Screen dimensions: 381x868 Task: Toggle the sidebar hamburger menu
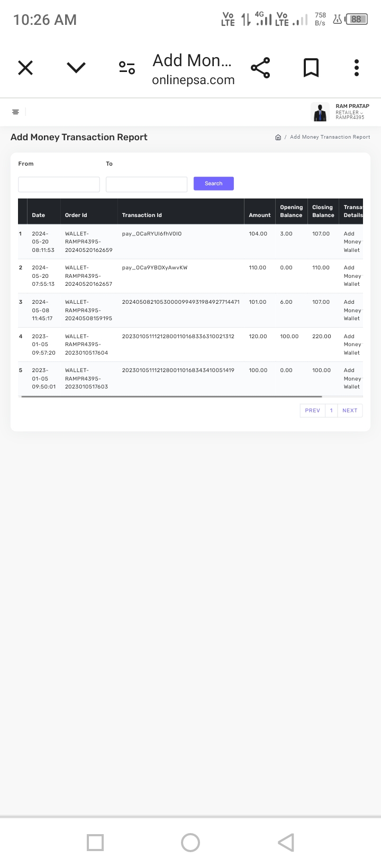coord(15,112)
